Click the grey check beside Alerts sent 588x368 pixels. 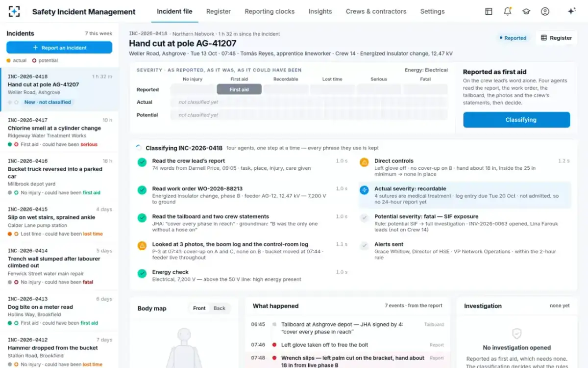click(x=364, y=246)
